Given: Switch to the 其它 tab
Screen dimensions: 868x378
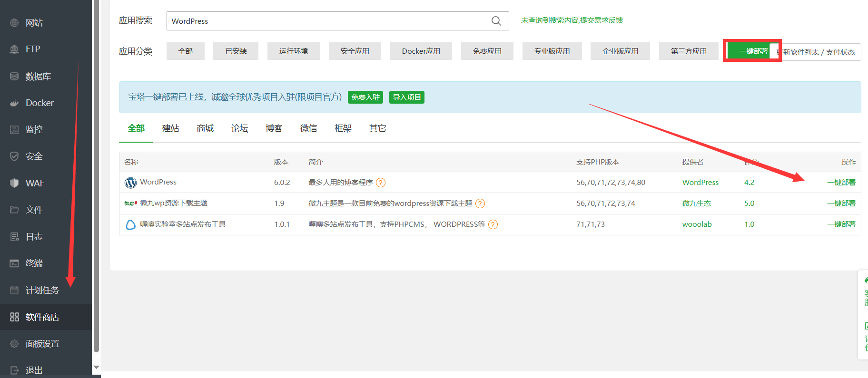Looking at the screenshot, I should (377, 128).
